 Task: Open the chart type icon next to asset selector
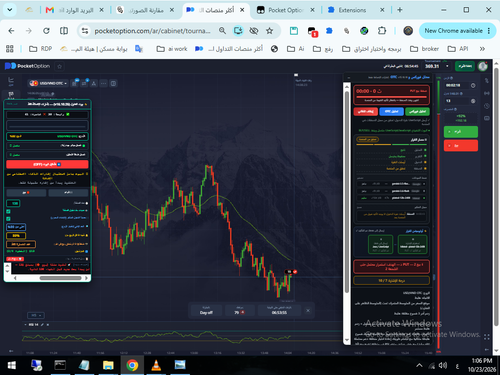pos(75,83)
